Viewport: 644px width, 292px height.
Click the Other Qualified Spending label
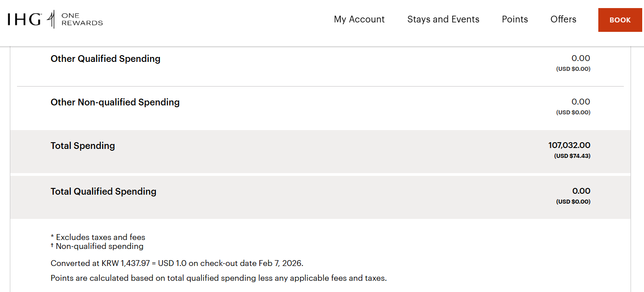(x=105, y=59)
